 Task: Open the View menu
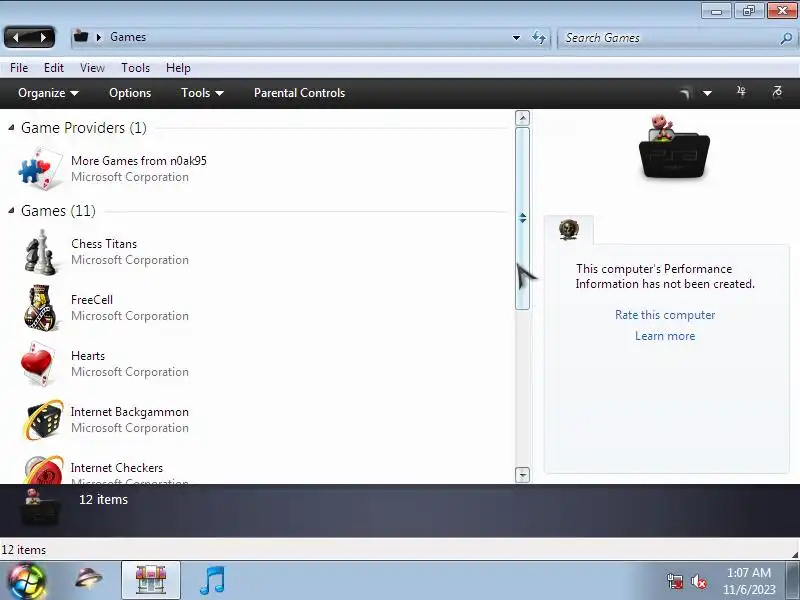pos(92,67)
